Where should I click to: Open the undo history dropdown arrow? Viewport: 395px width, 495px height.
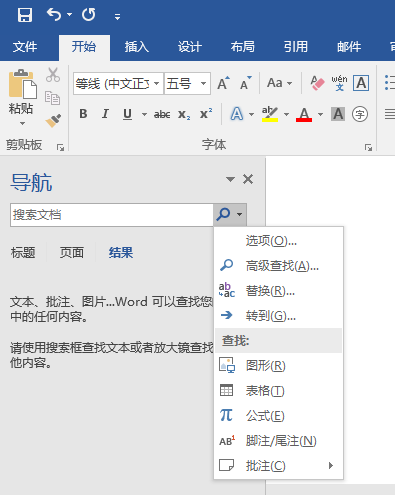[x=69, y=15]
